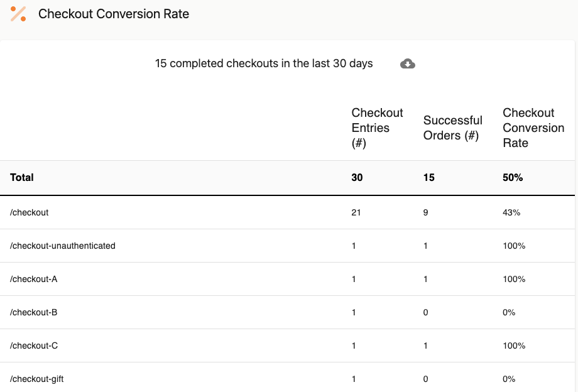Click the Checkout Conversion Rate page title
The width and height of the screenshot is (578, 392).
click(x=114, y=14)
